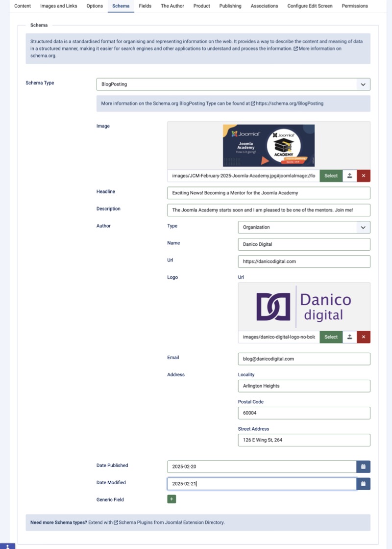Open the Images and Links tab
Viewport: 392px width, 549px height.
pyautogui.click(x=58, y=6)
